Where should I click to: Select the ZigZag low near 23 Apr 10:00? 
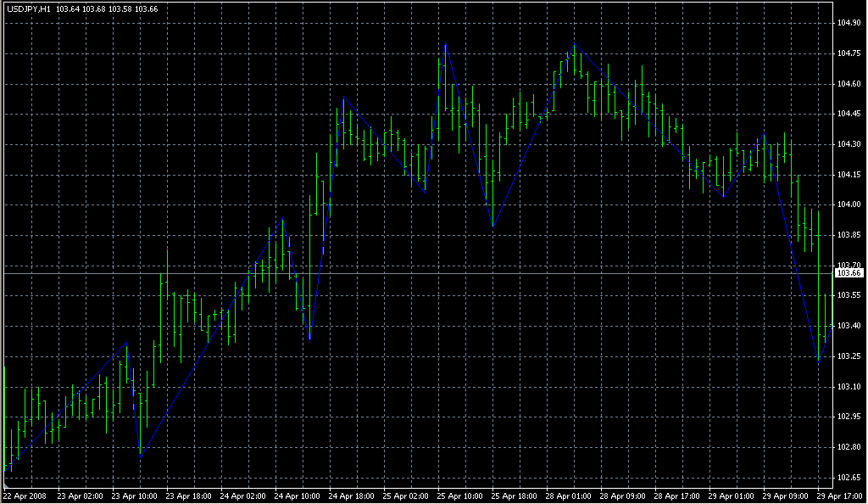point(140,456)
